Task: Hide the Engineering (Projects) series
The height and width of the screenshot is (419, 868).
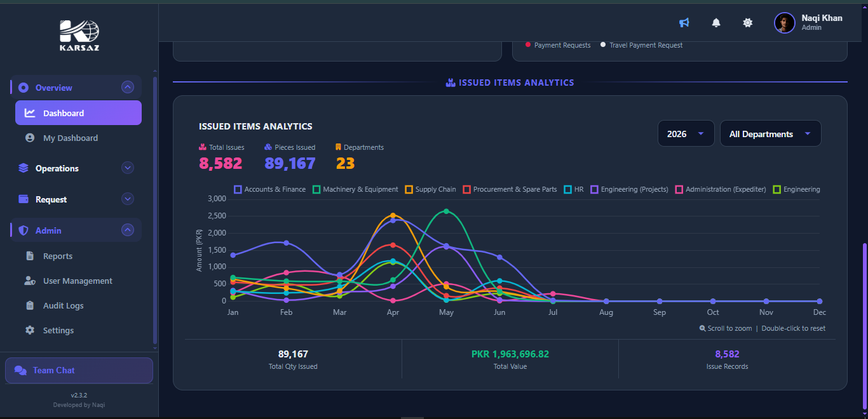Action: point(630,189)
